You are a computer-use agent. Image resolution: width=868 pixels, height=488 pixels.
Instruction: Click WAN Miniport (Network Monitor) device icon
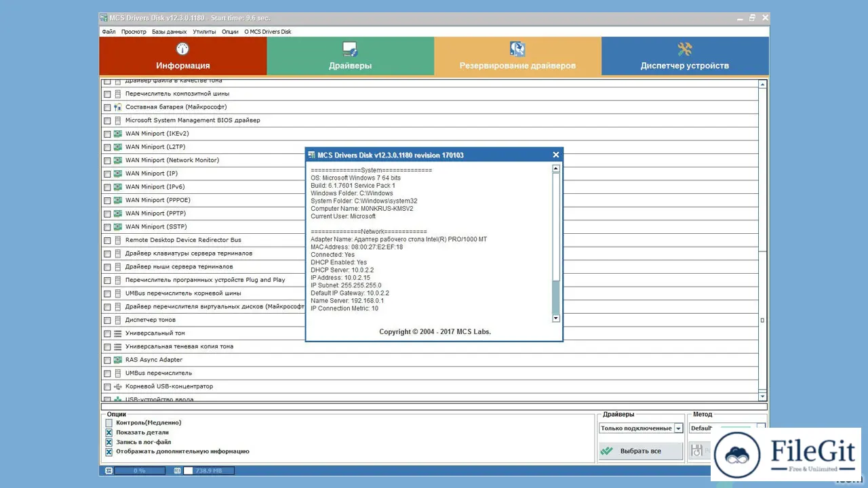(x=118, y=161)
